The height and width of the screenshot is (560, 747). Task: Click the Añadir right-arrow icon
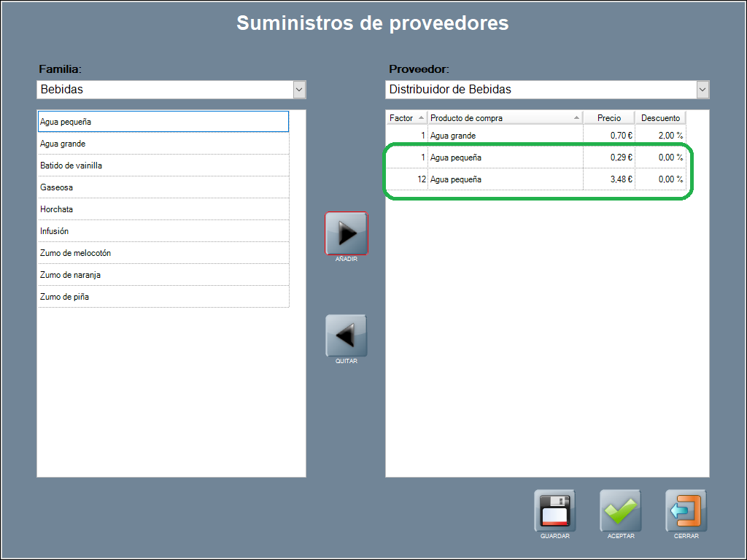pos(346,233)
